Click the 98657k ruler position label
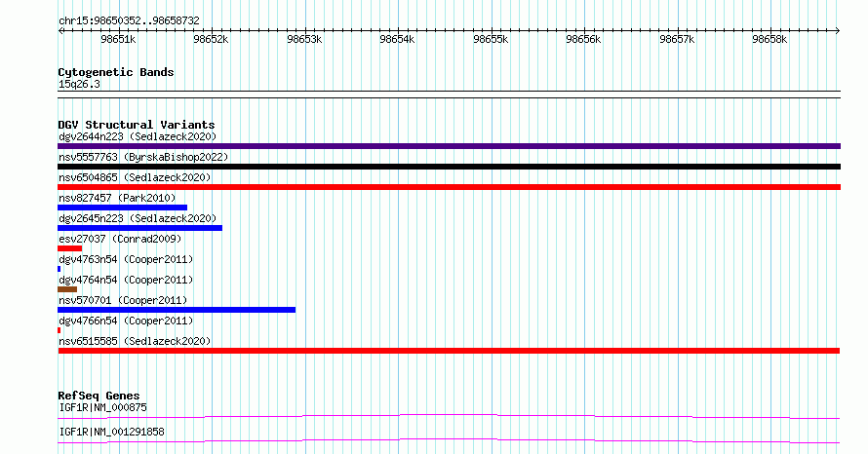The width and height of the screenshot is (868, 454). [x=677, y=39]
